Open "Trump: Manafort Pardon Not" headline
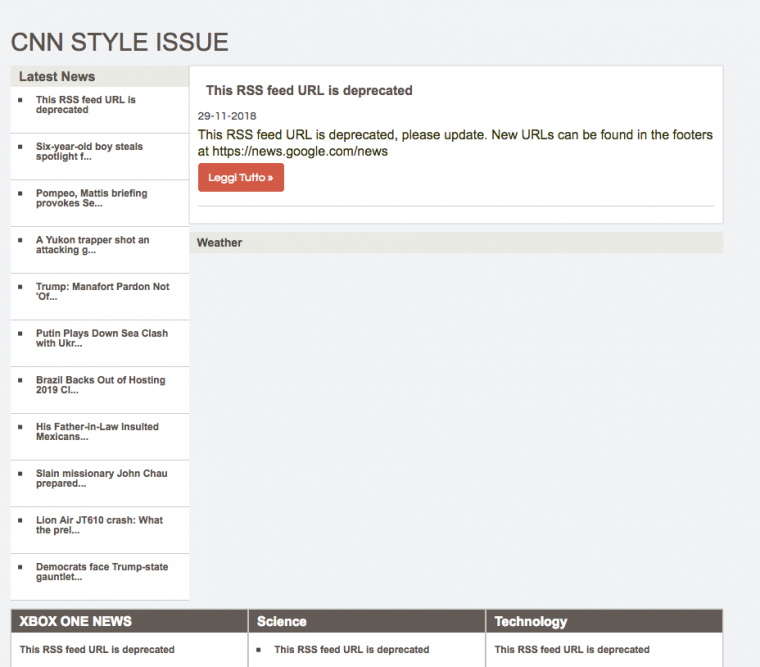760x667 pixels. tap(102, 291)
